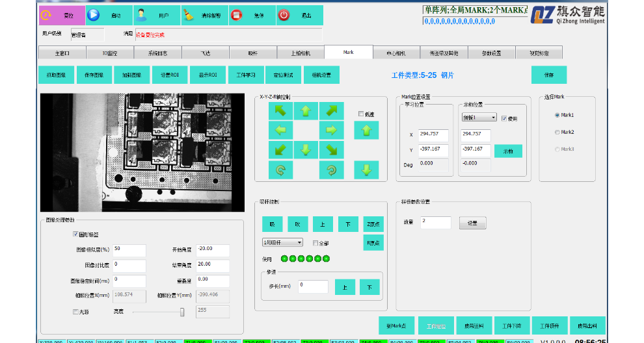The height and width of the screenshot is (343, 644).
Task: Jog axis with the down-left diagonal arrow
Action: 280,150
